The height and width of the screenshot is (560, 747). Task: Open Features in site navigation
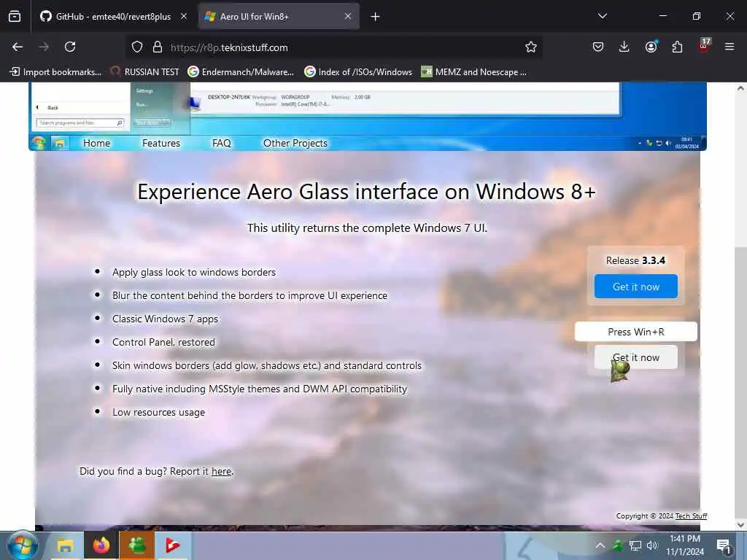[161, 143]
